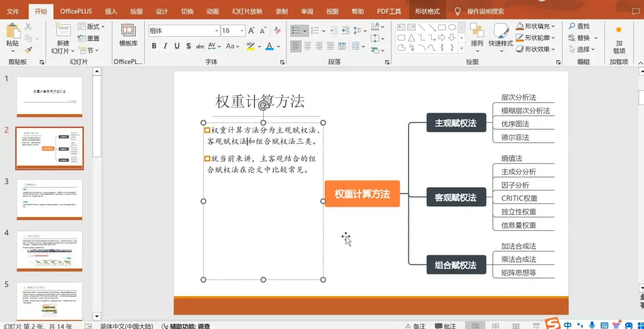
Task: Click the 新建幻灯片 new slide icon
Action: 63,31
